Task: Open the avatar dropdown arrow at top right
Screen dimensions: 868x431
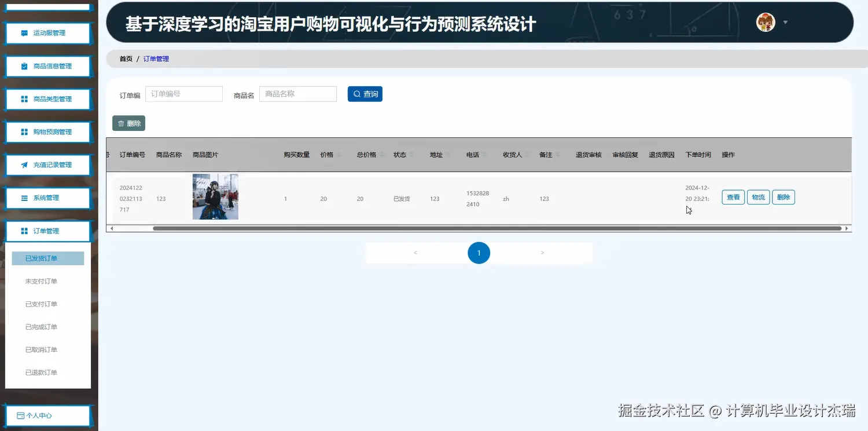Action: pyautogui.click(x=785, y=21)
